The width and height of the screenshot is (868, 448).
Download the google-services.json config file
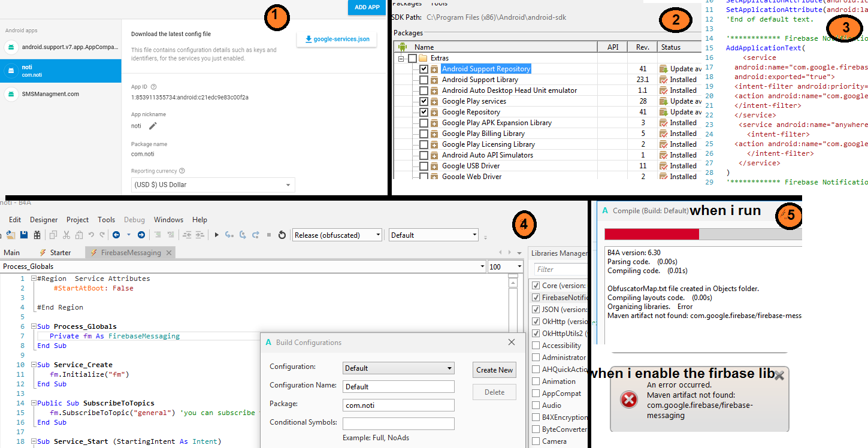[337, 40]
